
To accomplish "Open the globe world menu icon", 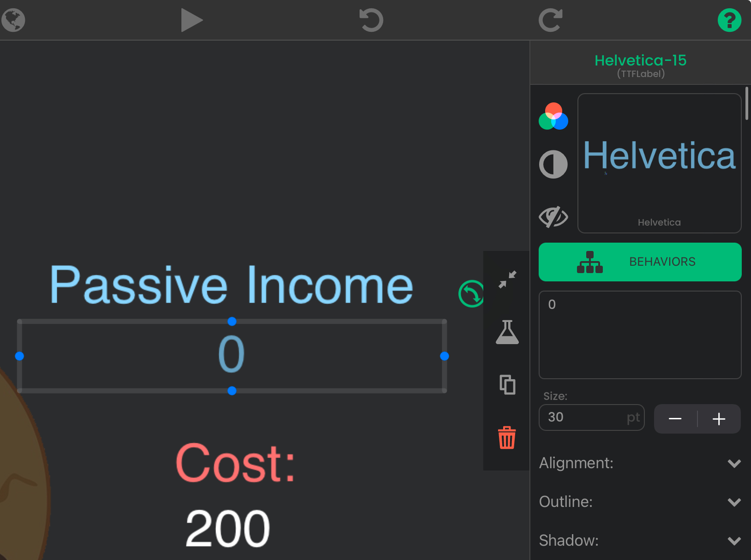I will pos(13,20).
